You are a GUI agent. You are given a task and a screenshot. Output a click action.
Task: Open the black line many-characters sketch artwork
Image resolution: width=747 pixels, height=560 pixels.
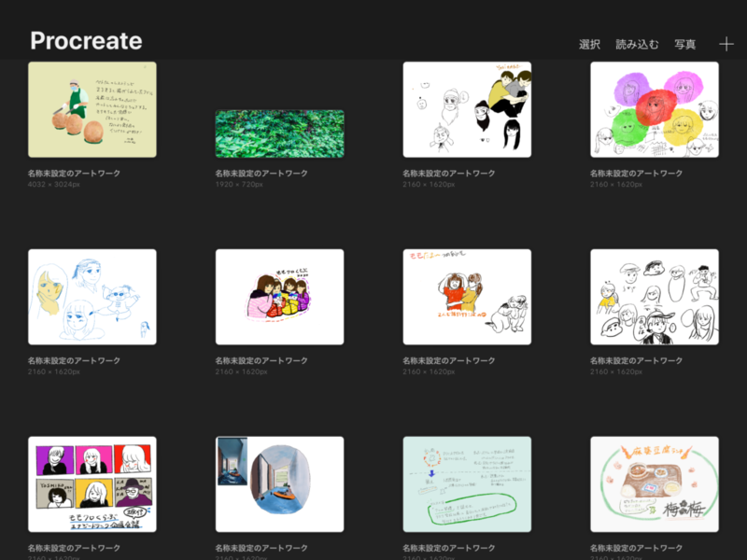tap(655, 297)
